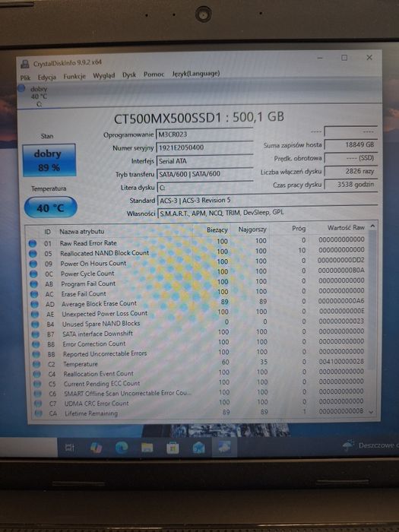Click the 40 °C temperature button

tap(51, 207)
